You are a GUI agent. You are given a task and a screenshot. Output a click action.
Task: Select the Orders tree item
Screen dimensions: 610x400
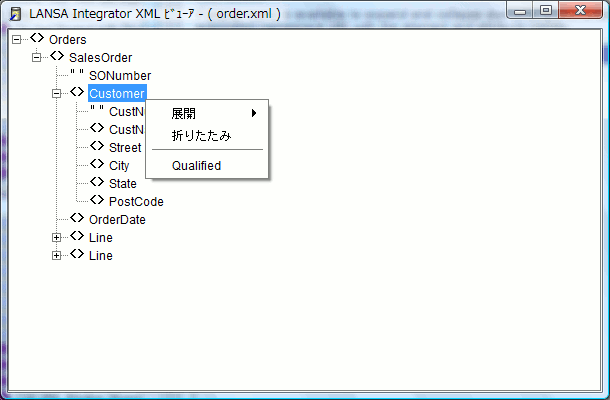(68, 40)
